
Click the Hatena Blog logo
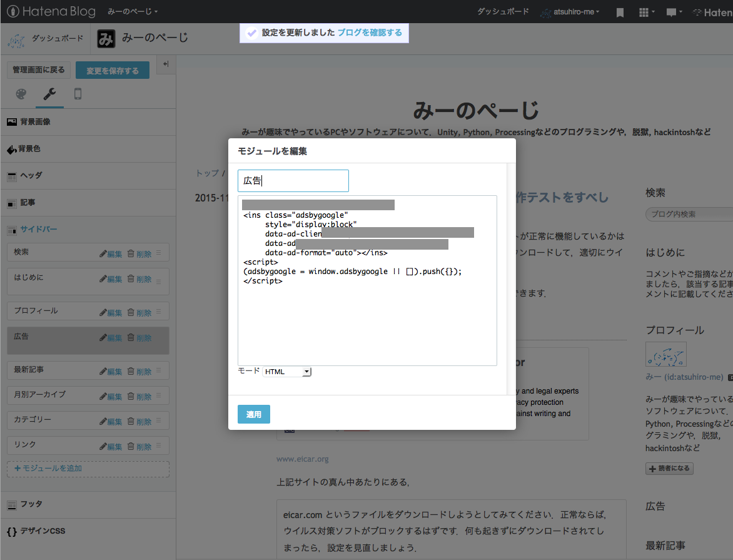click(50, 11)
